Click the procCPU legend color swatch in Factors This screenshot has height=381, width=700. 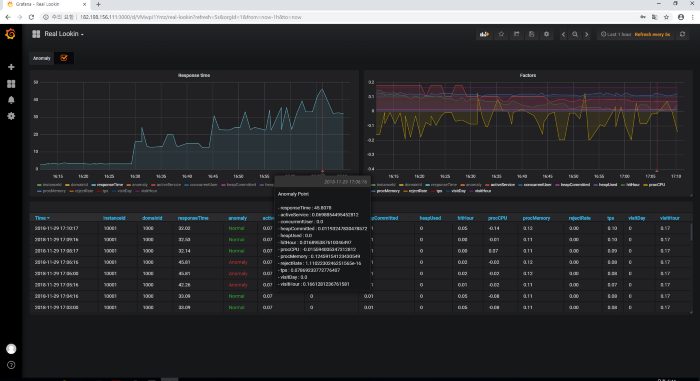tap(646, 185)
